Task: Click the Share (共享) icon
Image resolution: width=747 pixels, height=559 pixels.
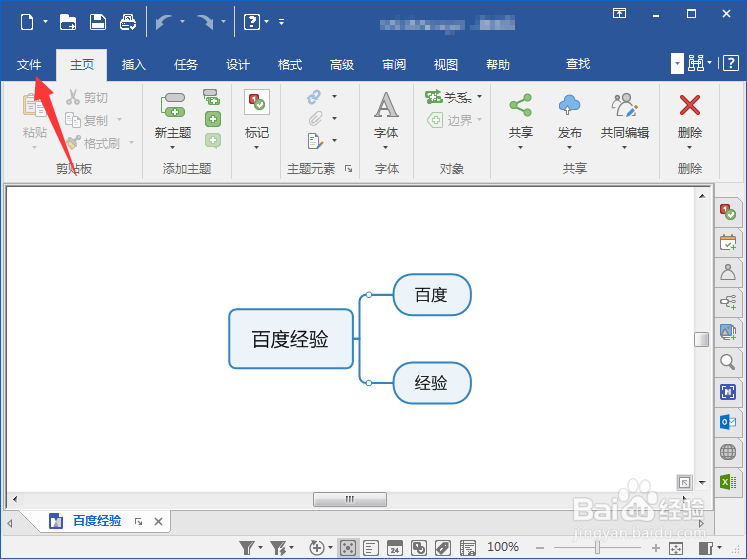Action: click(520, 105)
